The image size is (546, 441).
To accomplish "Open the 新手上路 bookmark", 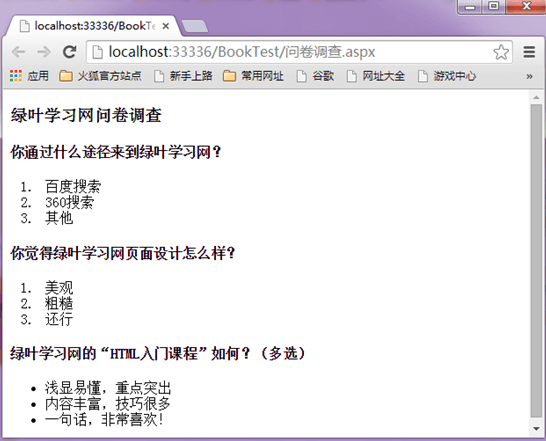I will (184, 76).
